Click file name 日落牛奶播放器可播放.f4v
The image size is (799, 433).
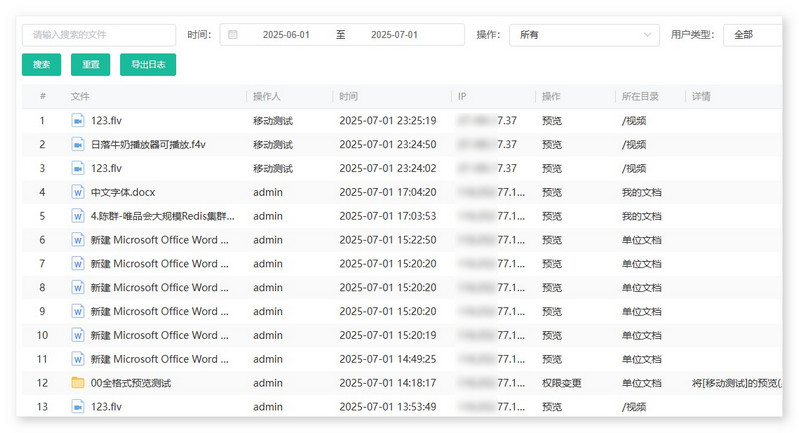(148, 145)
